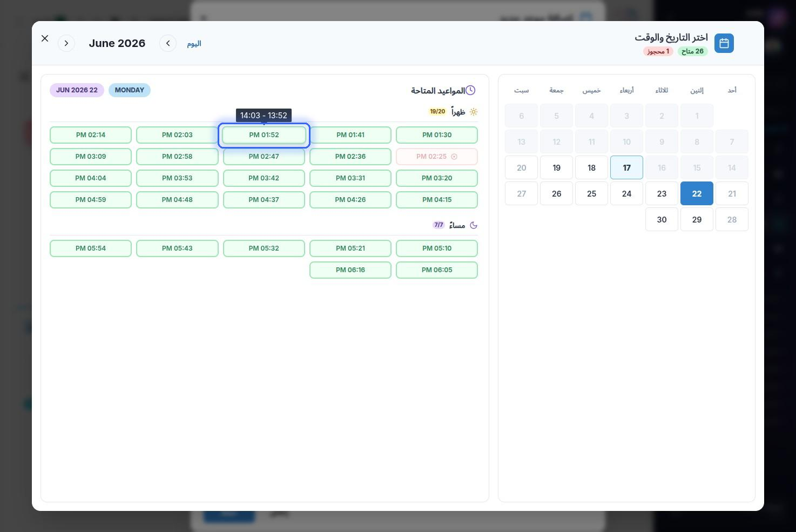Select the 05:10 PM evening slot
Image resolution: width=796 pixels, height=532 pixels.
click(437, 248)
